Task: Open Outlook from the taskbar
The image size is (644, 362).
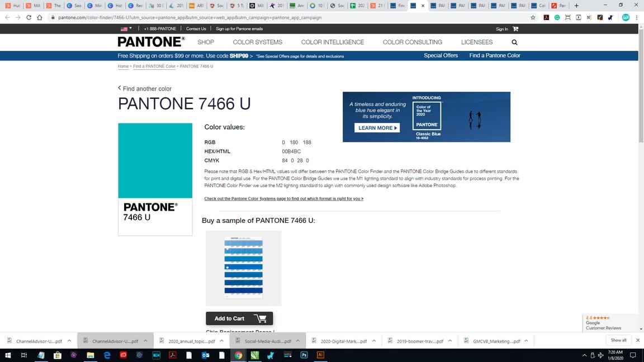Action: [x=205, y=355]
